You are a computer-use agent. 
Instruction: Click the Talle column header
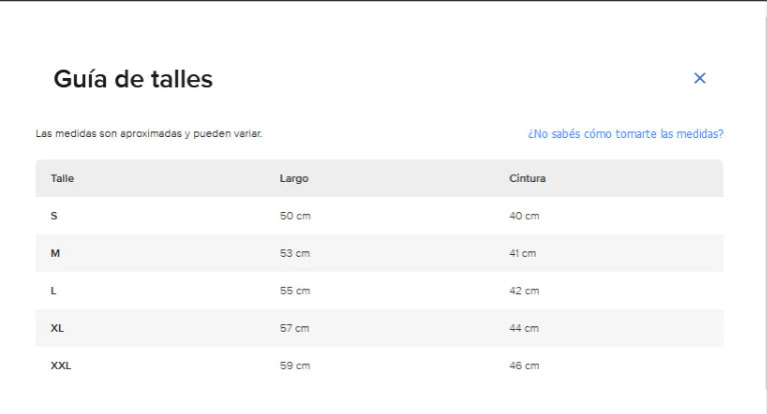coord(62,178)
